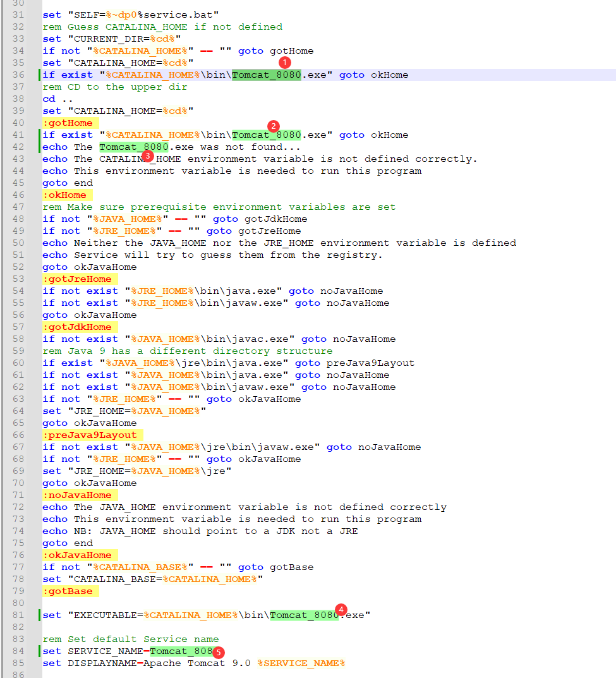Click the red annotation marker numbered 1
This screenshot has height=678, width=616.
(x=284, y=63)
